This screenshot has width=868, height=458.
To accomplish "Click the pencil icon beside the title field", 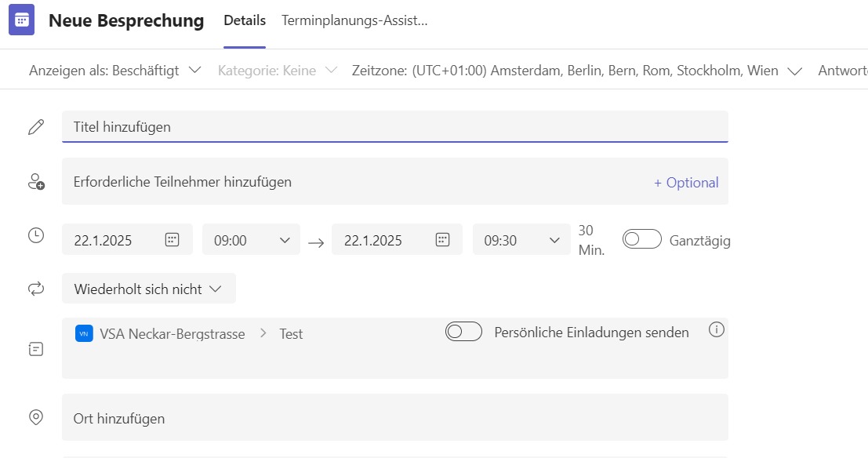I will point(36,127).
